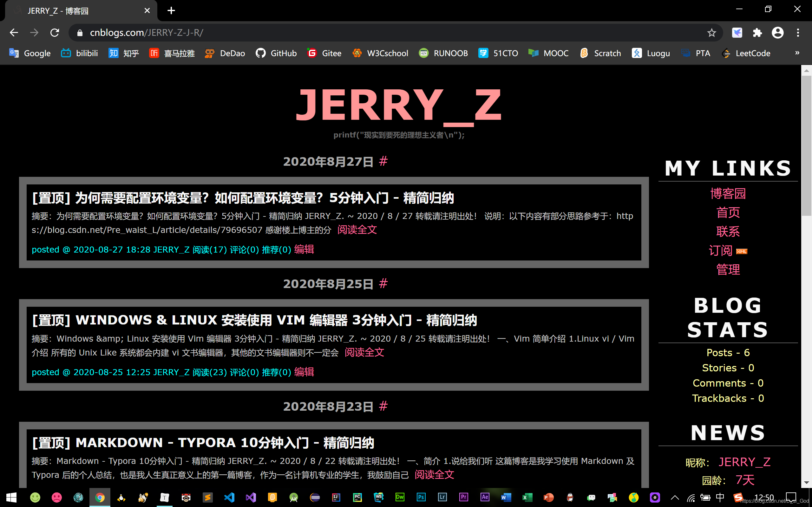Image resolution: width=812 pixels, height=507 pixels.
Task: Expand hidden bookmarks chevron
Action: point(797,53)
